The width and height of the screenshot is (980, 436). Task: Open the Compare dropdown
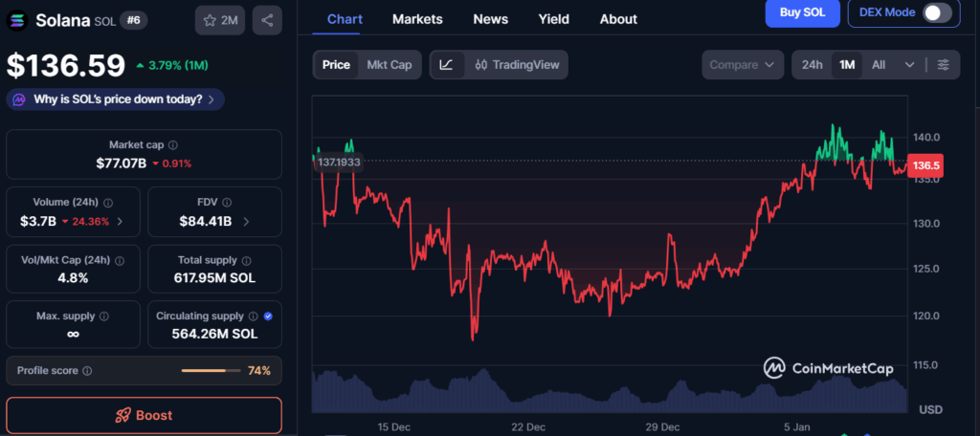(743, 65)
